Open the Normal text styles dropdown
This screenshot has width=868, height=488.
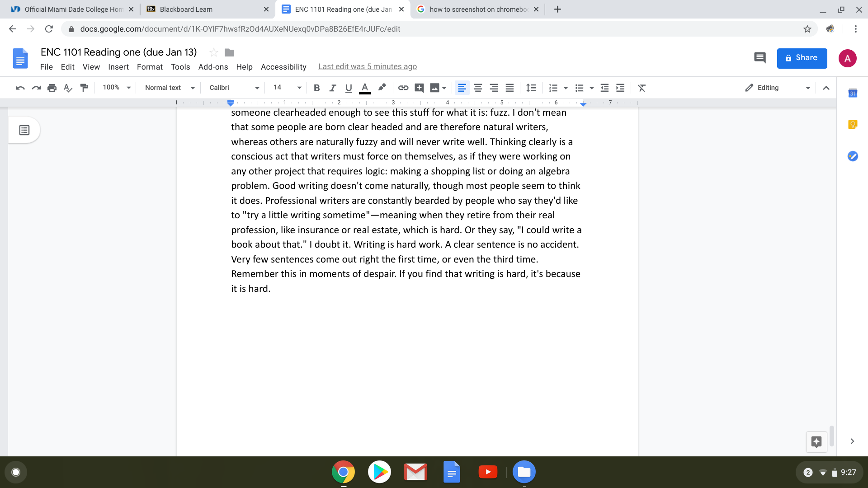point(170,88)
